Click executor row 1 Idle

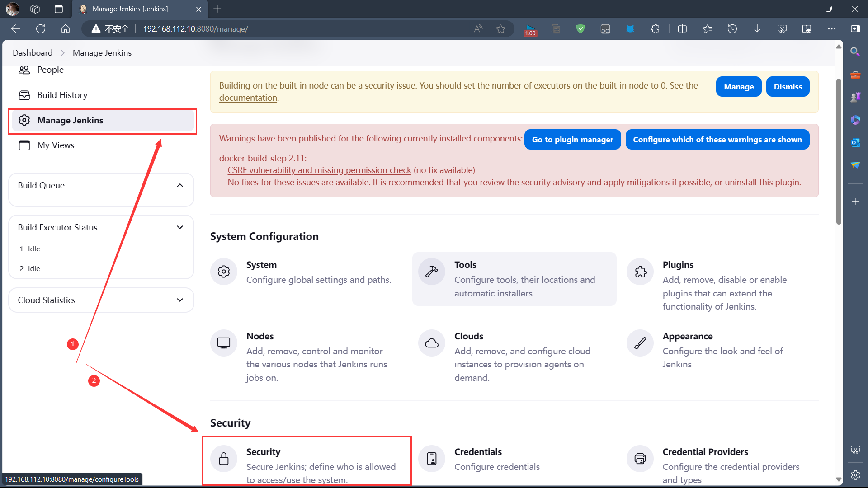tap(101, 249)
